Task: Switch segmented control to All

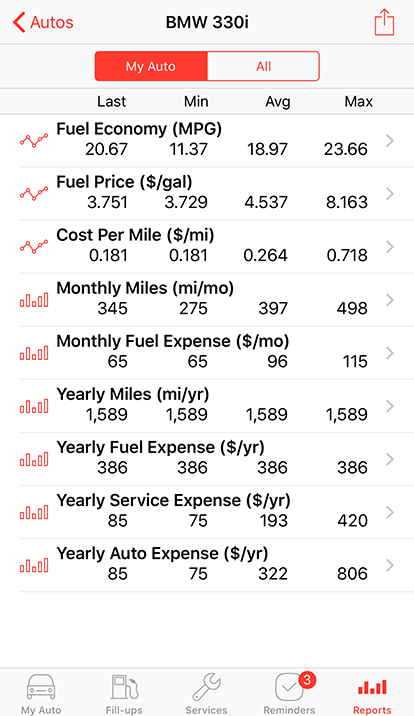Action: click(263, 66)
